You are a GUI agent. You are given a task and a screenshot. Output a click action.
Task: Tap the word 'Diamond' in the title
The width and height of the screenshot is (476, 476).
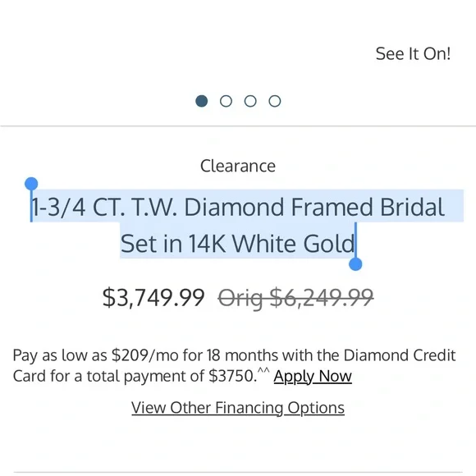pyautogui.click(x=234, y=207)
